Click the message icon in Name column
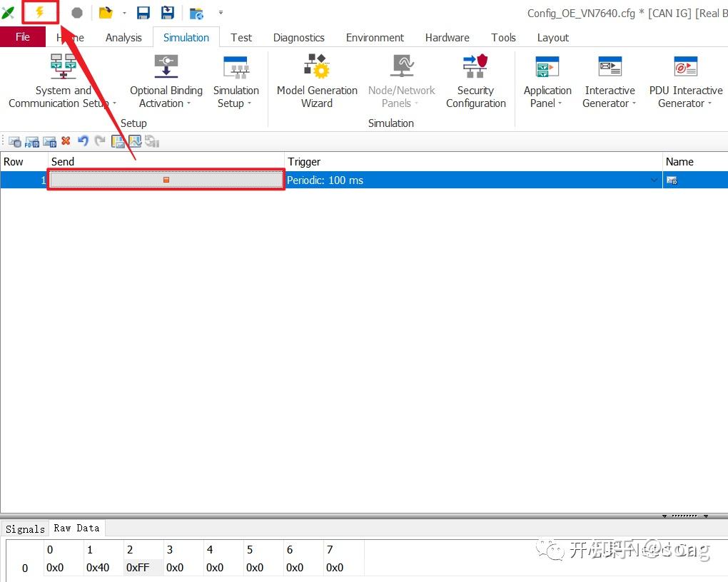The image size is (728, 582). click(672, 180)
